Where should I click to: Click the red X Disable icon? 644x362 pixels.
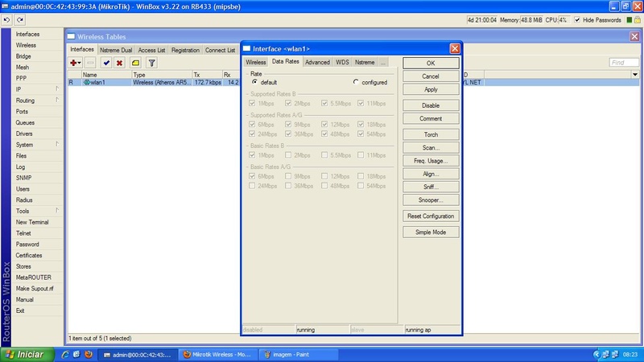(x=119, y=63)
